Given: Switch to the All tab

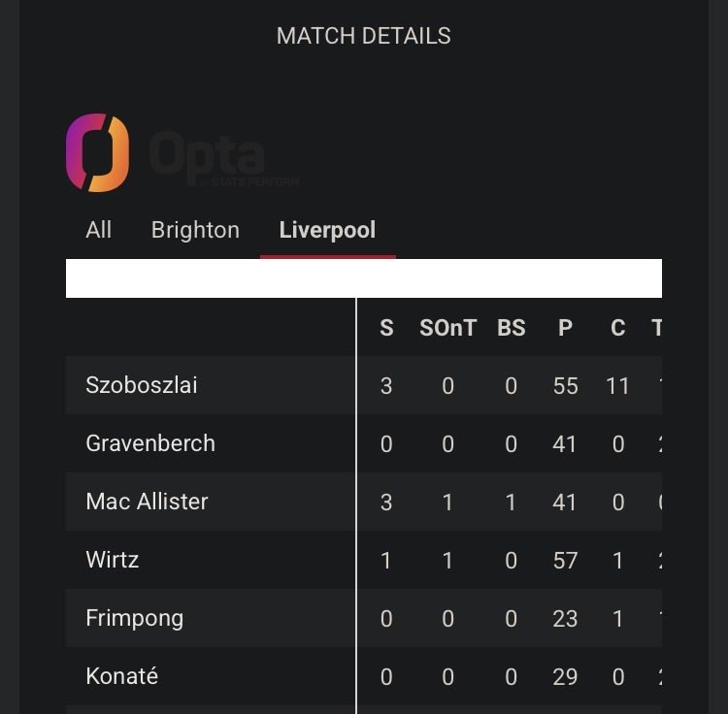Looking at the screenshot, I should click(98, 230).
